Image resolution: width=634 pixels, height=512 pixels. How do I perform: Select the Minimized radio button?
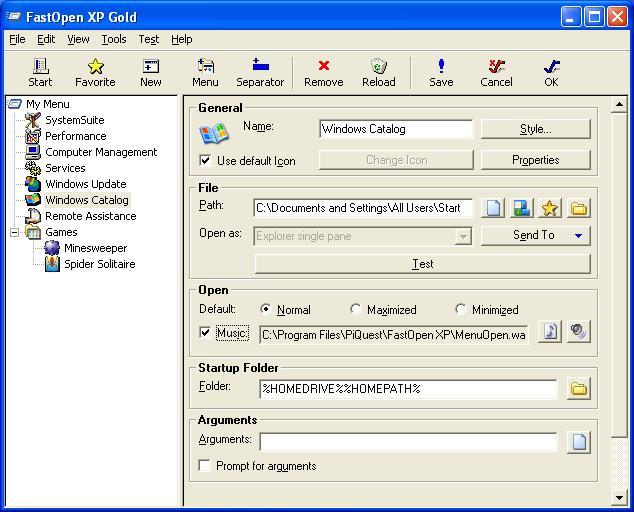click(x=460, y=309)
